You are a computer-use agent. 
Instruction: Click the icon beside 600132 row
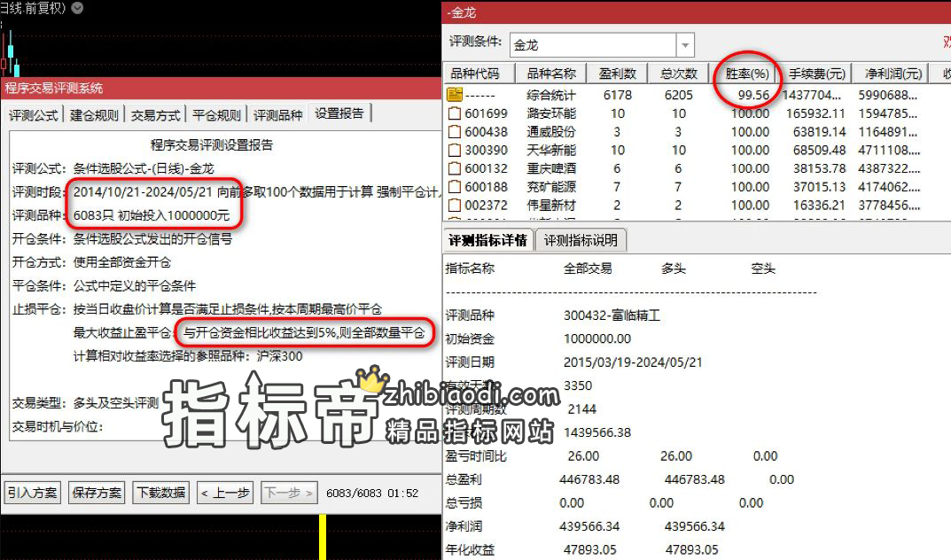(x=455, y=167)
